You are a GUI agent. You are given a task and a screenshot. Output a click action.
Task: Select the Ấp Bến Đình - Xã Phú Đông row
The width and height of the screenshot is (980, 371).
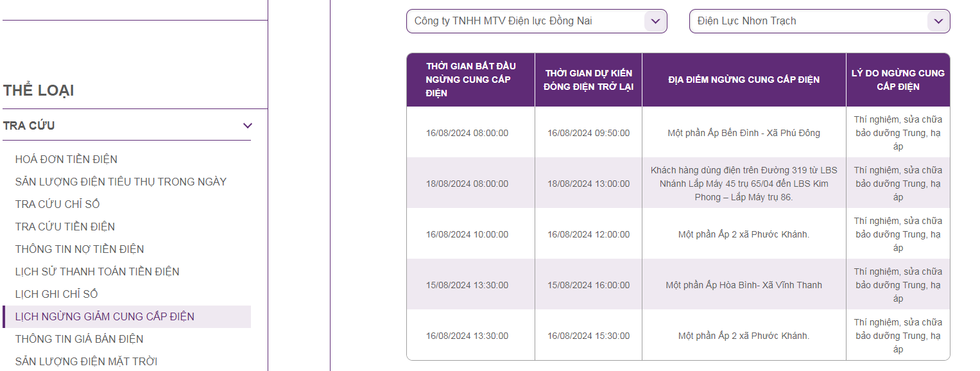[x=678, y=133]
